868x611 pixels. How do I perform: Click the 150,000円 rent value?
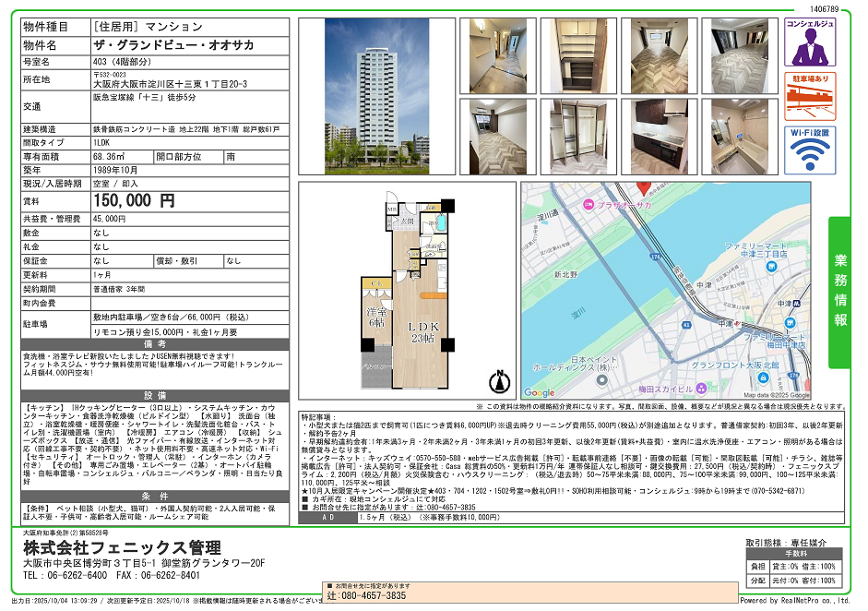[134, 200]
